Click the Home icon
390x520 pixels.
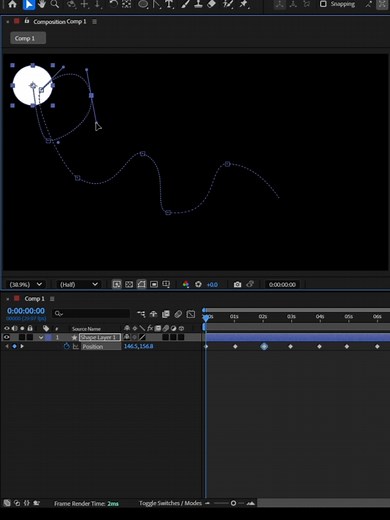pyautogui.click(x=12, y=4)
